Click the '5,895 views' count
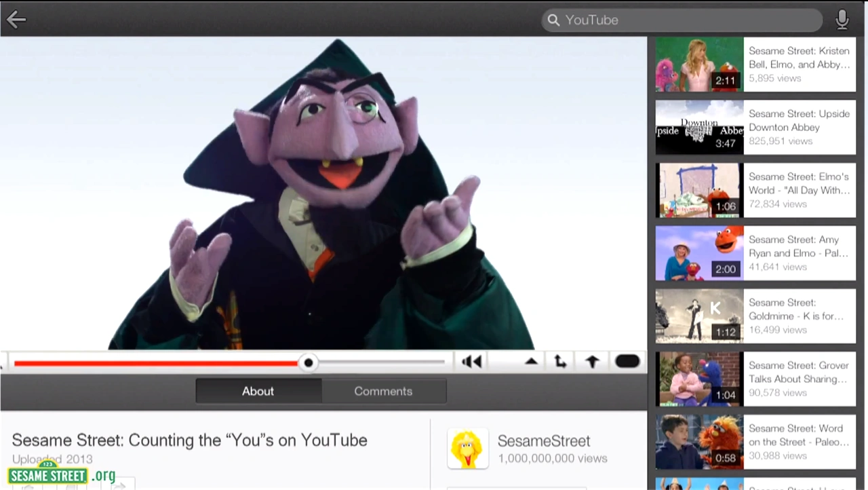Viewport: 868px width, 490px height. 775,78
